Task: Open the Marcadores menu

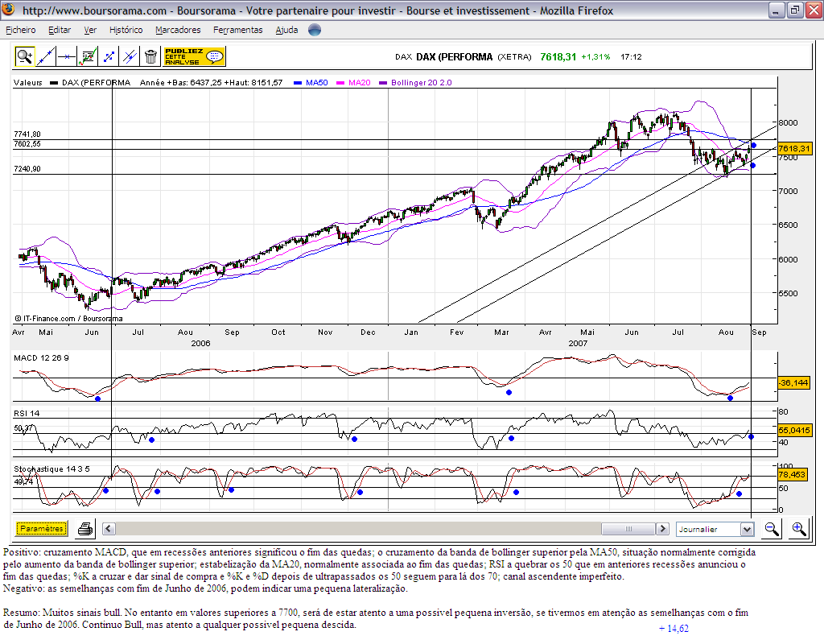Action: (178, 30)
